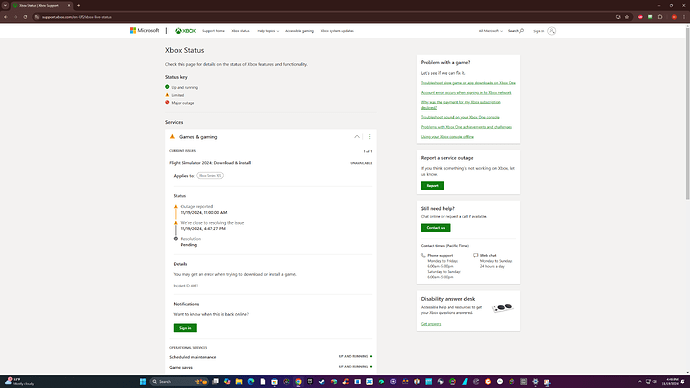Click the taskbar clock and date
690x388 pixels.
pos(672,381)
